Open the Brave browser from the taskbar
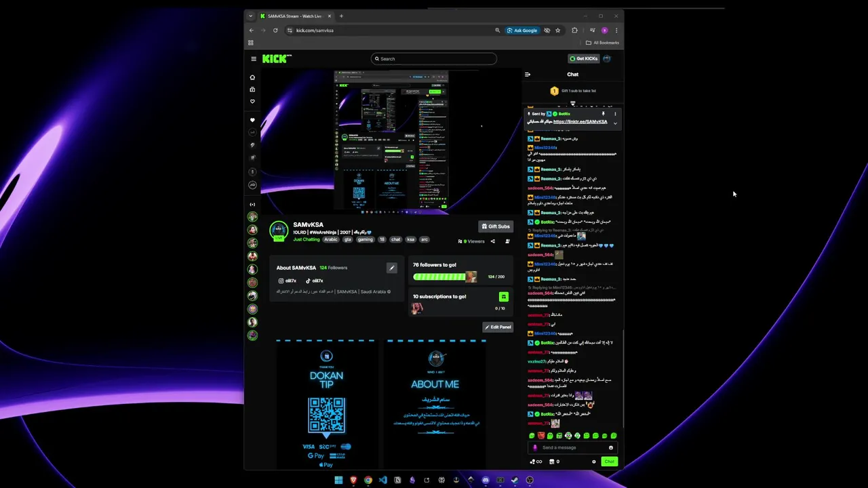Screen dimensions: 868x488 (x=353, y=481)
